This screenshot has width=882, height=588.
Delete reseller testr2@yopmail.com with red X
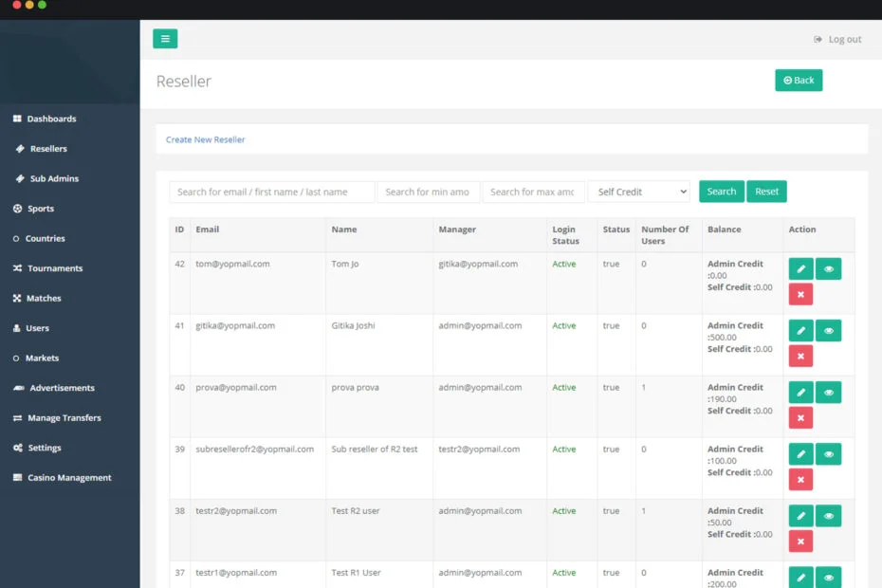coord(800,542)
